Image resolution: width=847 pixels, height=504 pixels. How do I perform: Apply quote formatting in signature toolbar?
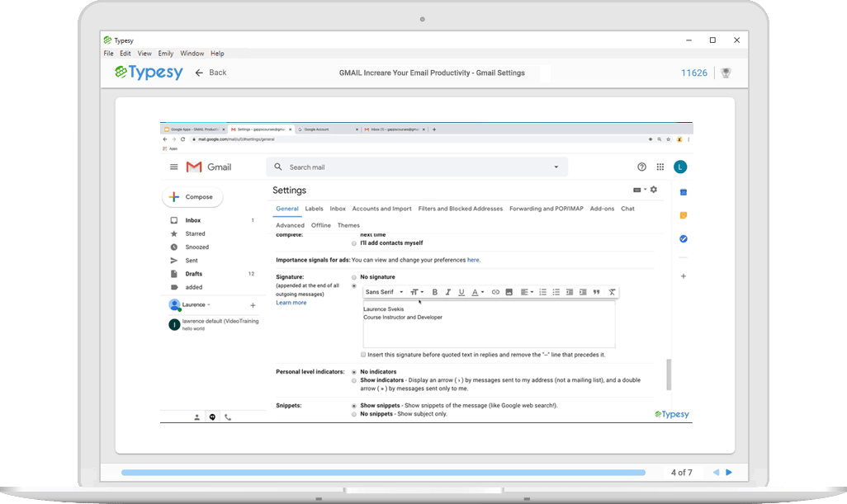(596, 292)
